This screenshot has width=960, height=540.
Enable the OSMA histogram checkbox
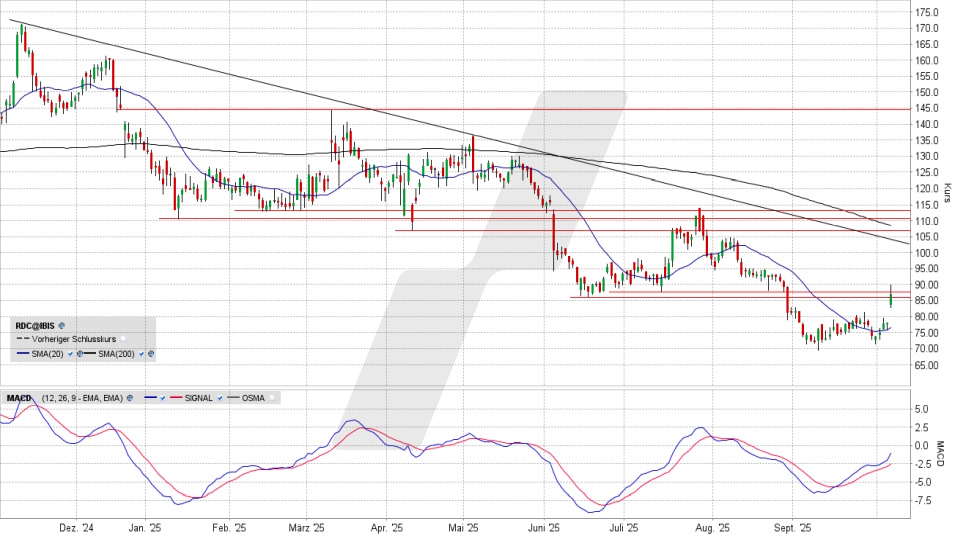click(272, 398)
